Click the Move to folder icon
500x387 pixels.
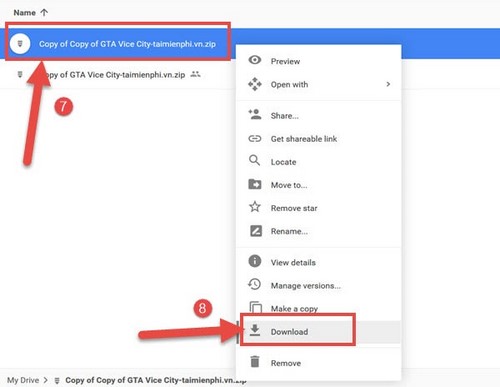[255, 184]
